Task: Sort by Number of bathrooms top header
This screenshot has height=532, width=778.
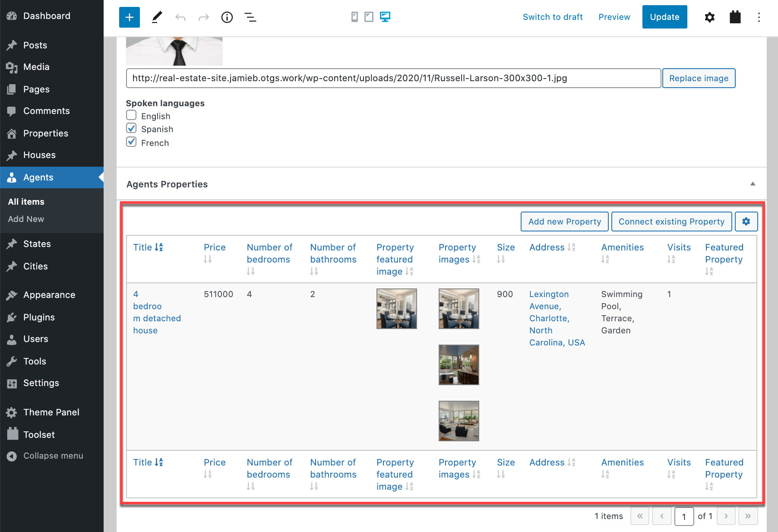Action: 314,271
